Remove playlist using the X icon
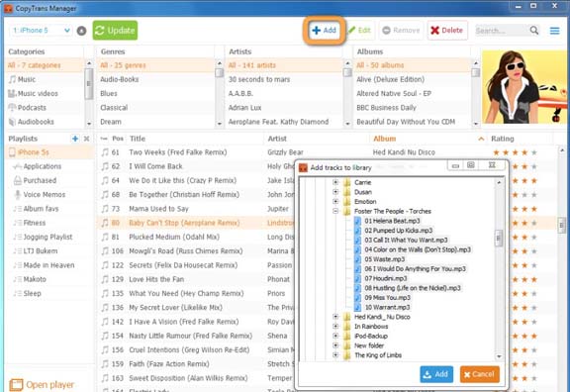Screen dimensions: 570x392 pyautogui.click(x=86, y=139)
